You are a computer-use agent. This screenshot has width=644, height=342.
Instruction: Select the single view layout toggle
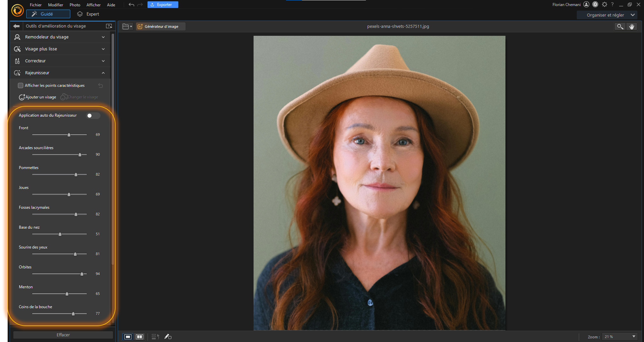tap(128, 336)
